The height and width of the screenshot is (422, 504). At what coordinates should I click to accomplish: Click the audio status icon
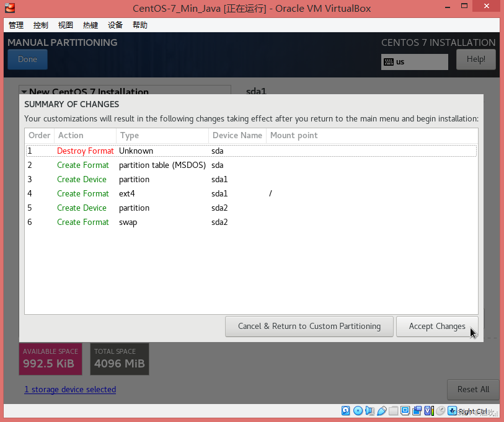[x=369, y=410]
